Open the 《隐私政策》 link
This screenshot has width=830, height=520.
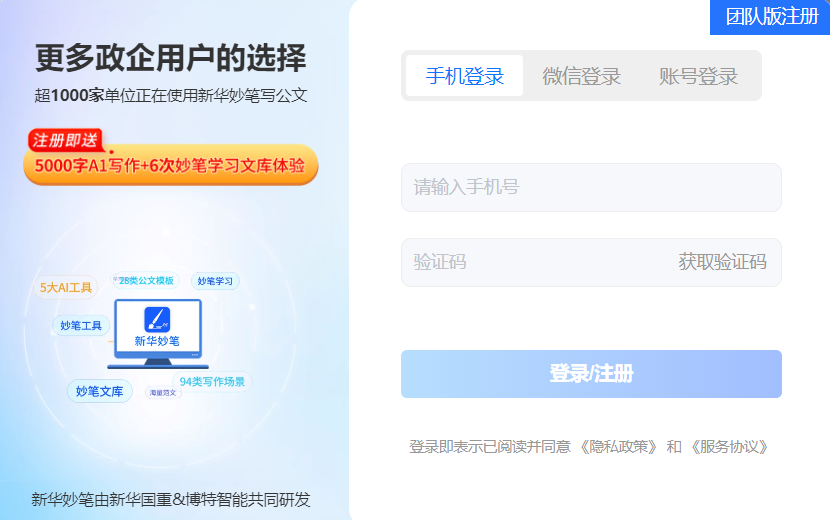619,447
